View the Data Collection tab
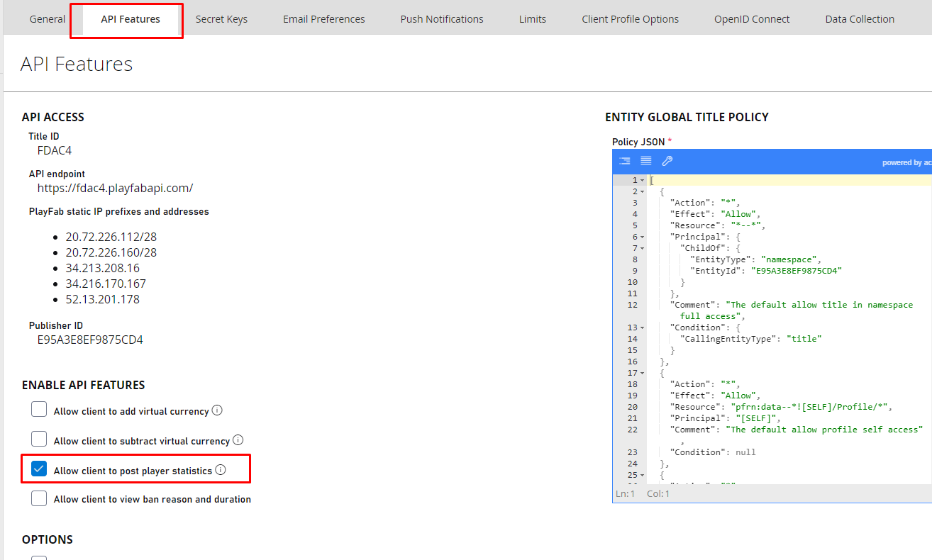 (860, 19)
